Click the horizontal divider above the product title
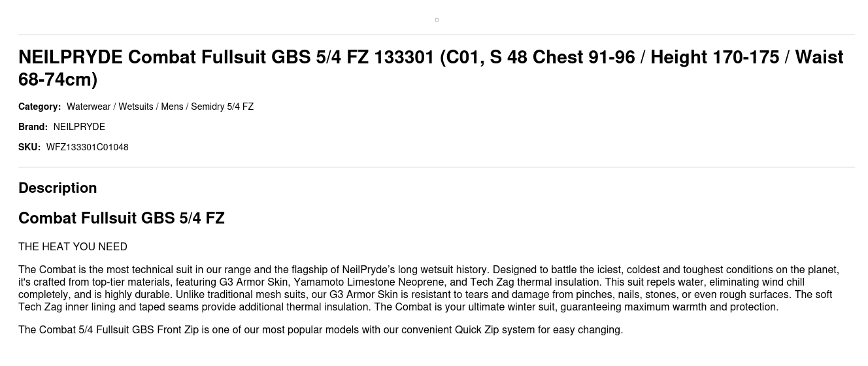 point(437,35)
